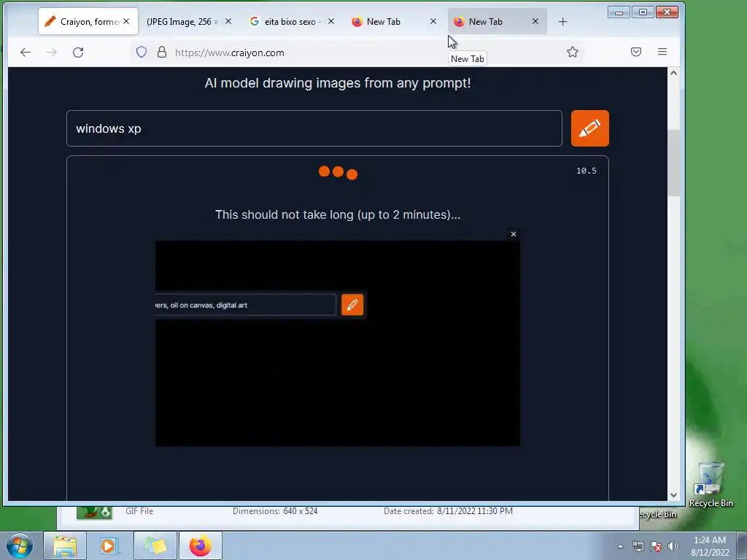
Task: Click the GIF thumbnail in background window
Action: (94, 513)
